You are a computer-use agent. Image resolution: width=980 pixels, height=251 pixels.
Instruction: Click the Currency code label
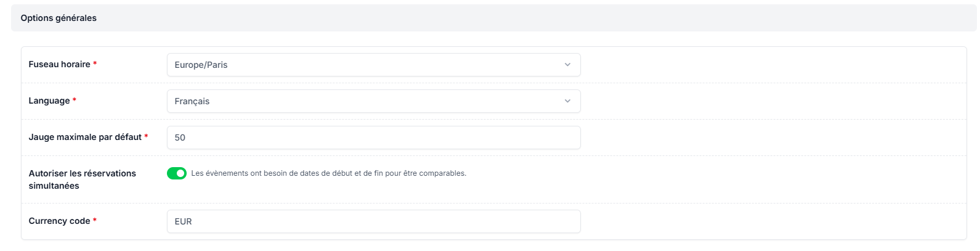click(x=59, y=221)
